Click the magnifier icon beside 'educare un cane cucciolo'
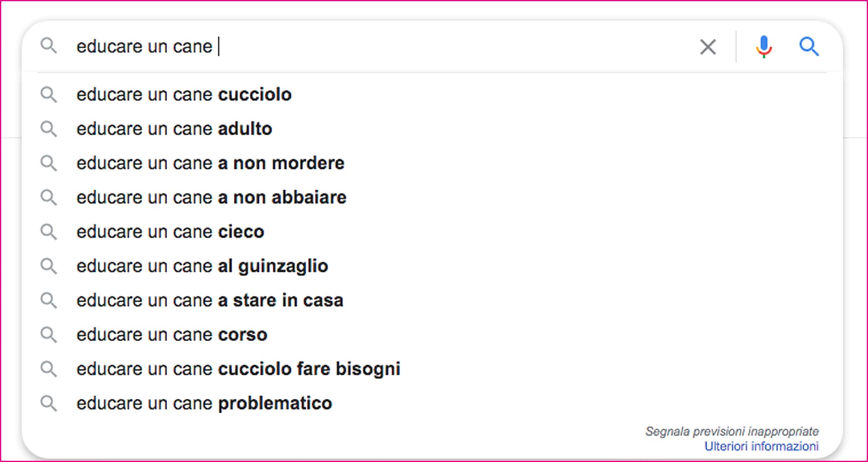The height and width of the screenshot is (462, 868). (49, 95)
